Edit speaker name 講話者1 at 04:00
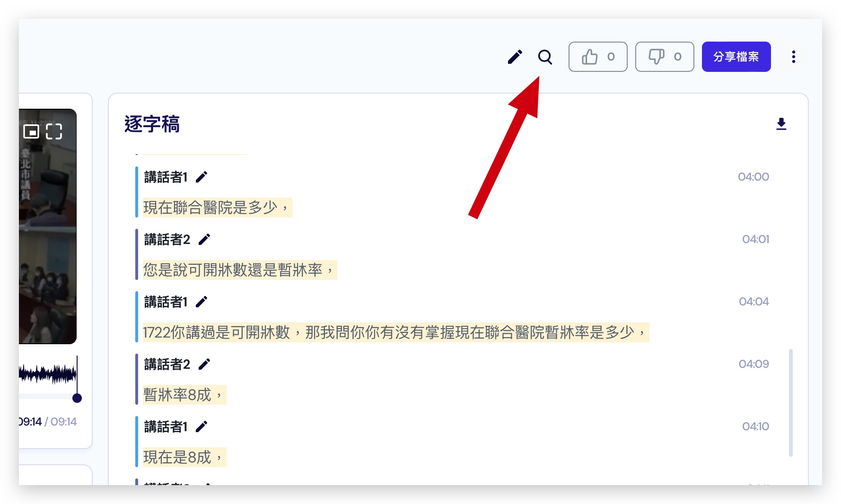841x504 pixels. [201, 177]
